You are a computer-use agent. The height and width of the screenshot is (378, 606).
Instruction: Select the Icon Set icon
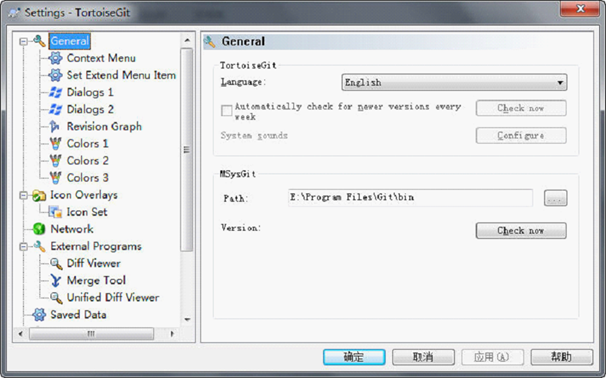(x=55, y=212)
